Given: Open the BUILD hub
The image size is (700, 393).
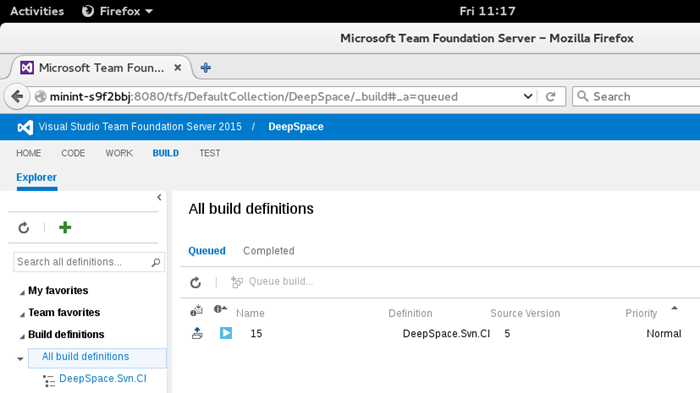Looking at the screenshot, I should point(166,153).
